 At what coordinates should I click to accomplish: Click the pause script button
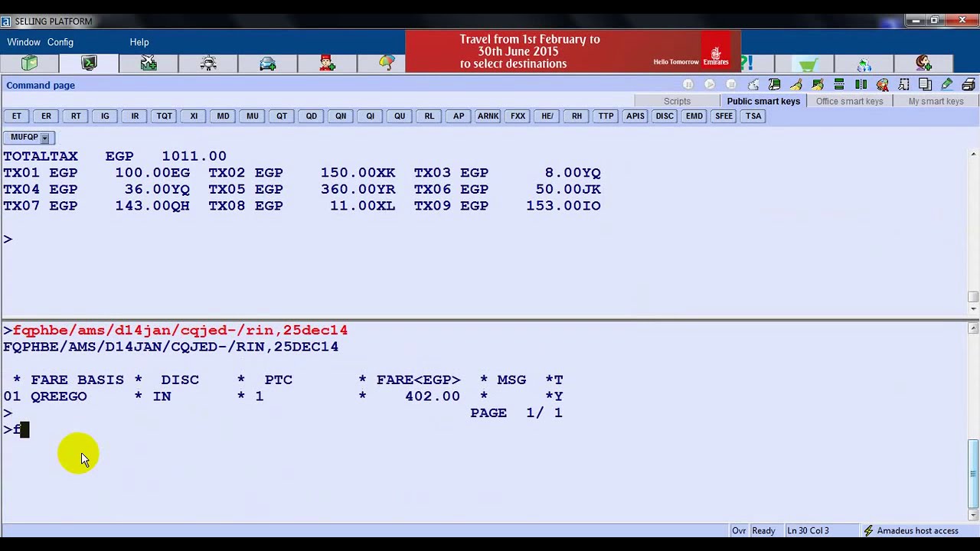688,85
